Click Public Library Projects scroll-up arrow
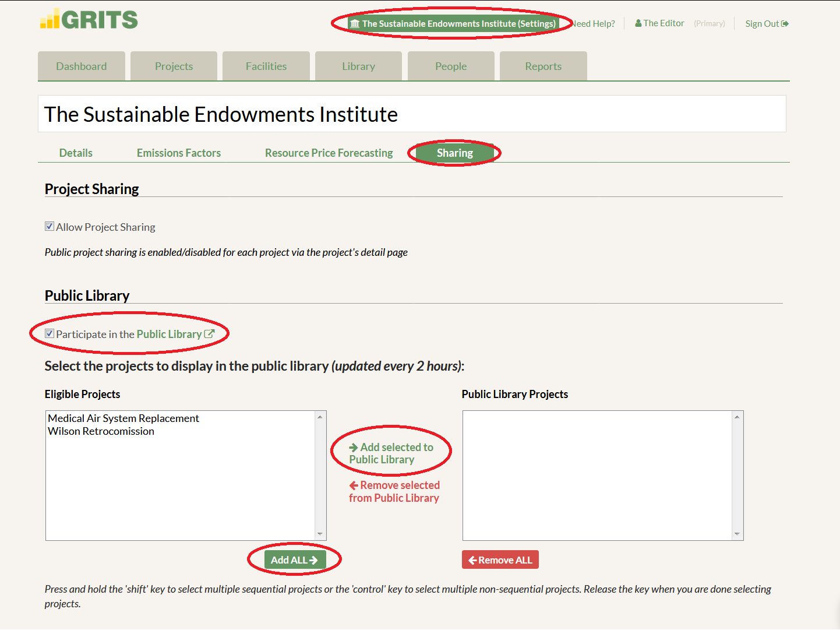This screenshot has height=630, width=840. (737, 417)
